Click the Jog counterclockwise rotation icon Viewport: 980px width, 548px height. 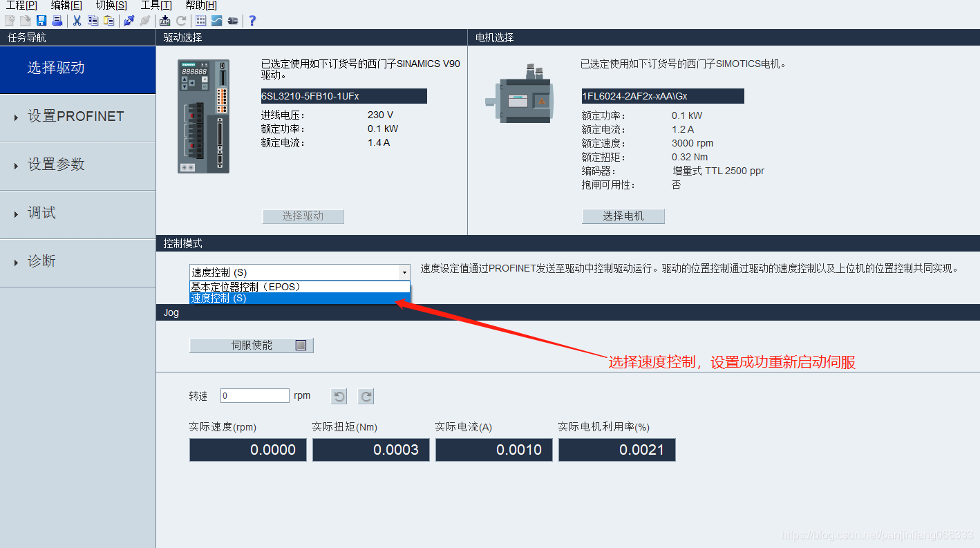tap(339, 396)
